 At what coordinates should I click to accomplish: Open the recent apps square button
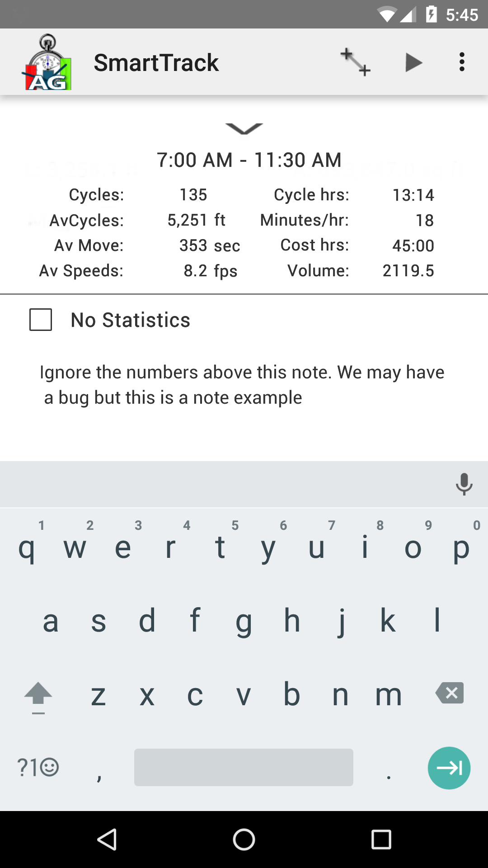pos(381,840)
